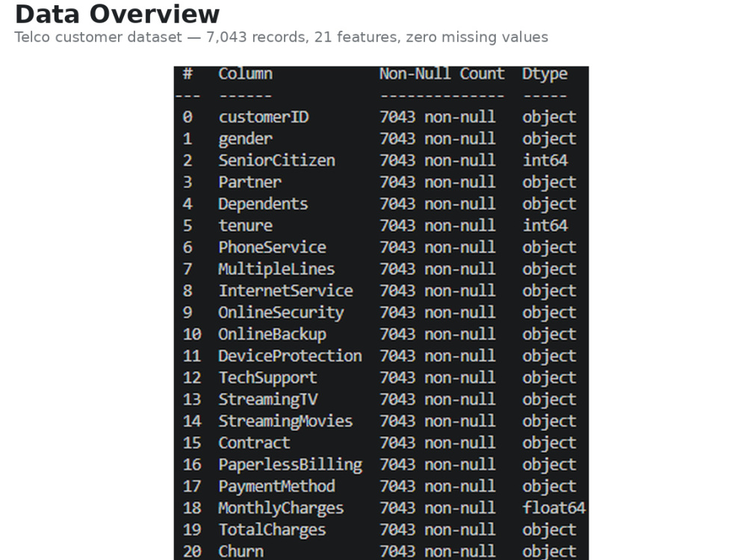Click the 'int64' dtype of tenure

[x=545, y=225]
